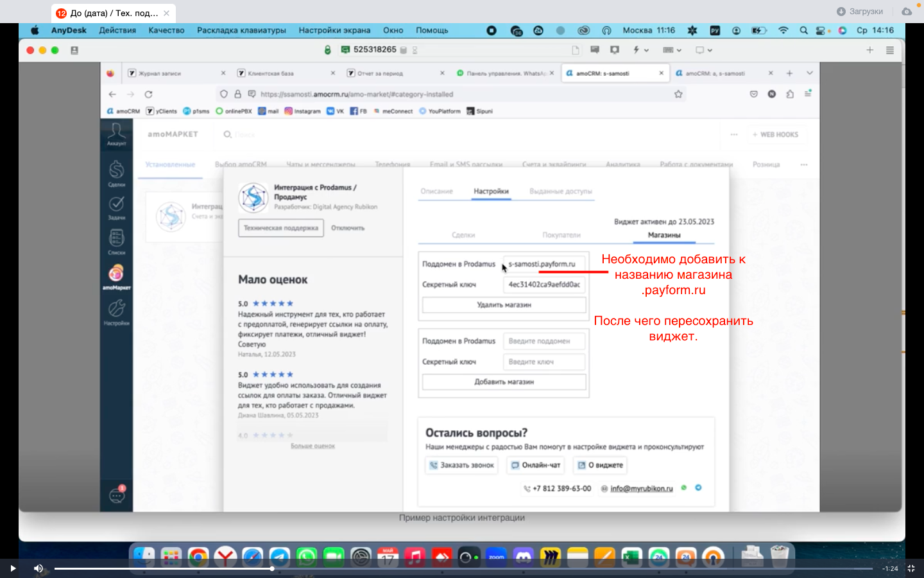Click the filled Секретный ключ field
Image resolution: width=924 pixels, height=578 pixels.
click(544, 285)
